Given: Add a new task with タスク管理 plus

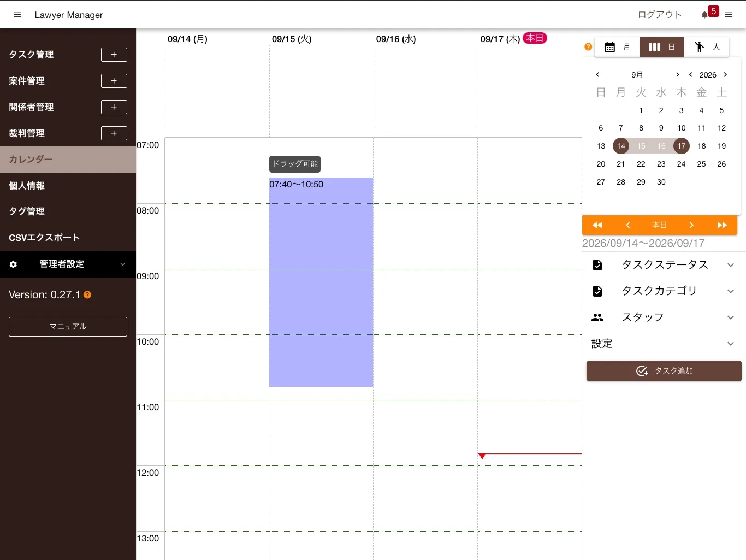Looking at the screenshot, I should (x=114, y=55).
